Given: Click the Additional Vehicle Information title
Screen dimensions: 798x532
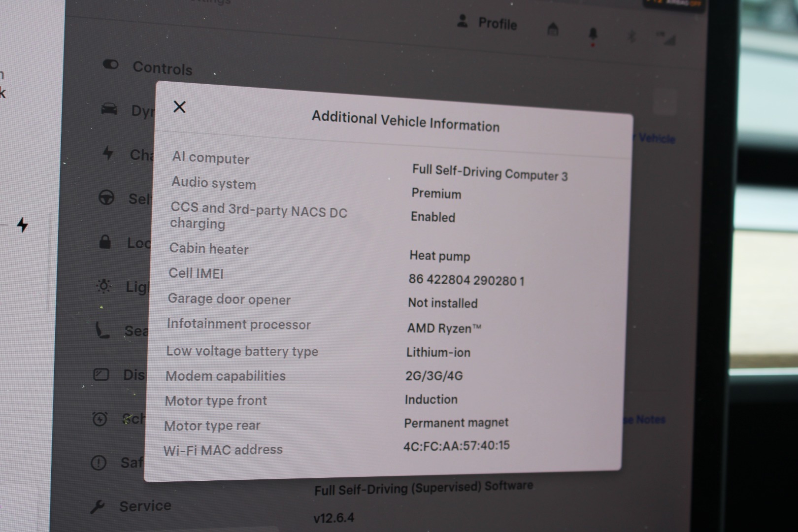Looking at the screenshot, I should [x=406, y=121].
